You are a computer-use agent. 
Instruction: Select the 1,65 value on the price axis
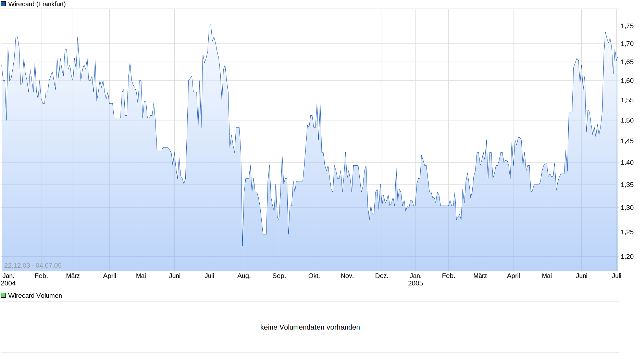pyautogui.click(x=627, y=62)
